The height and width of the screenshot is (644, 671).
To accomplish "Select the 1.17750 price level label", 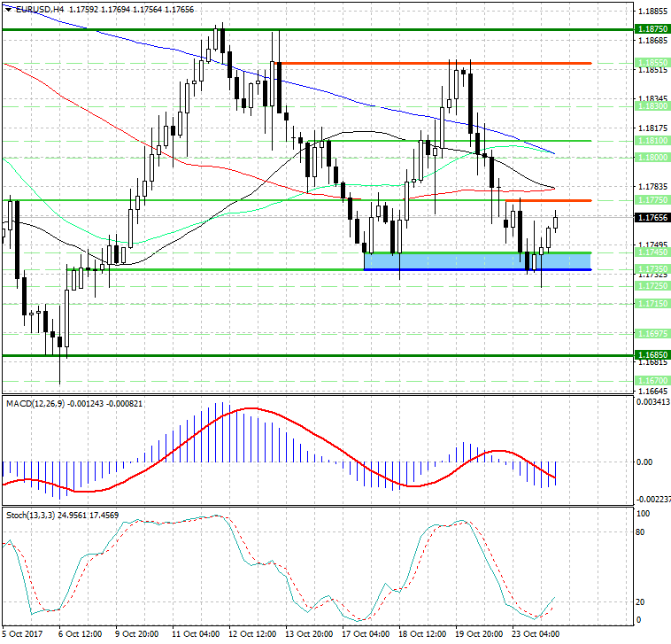I will (652, 201).
